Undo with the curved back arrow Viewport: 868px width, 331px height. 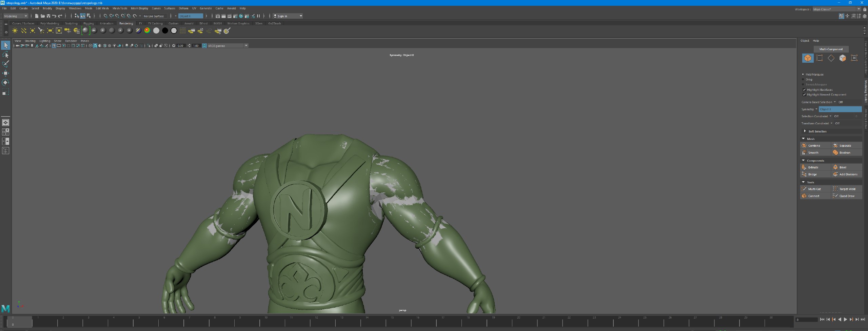click(x=54, y=16)
